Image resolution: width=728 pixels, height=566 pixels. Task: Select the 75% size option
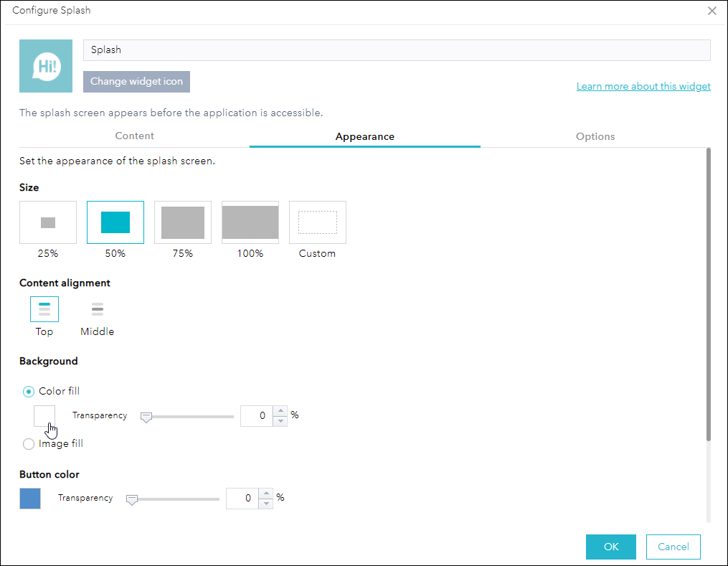tap(182, 222)
